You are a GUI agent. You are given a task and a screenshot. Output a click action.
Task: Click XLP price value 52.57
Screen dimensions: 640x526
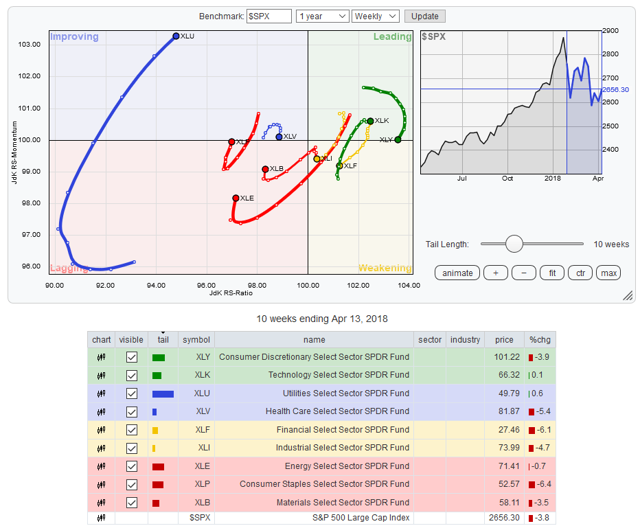point(509,484)
